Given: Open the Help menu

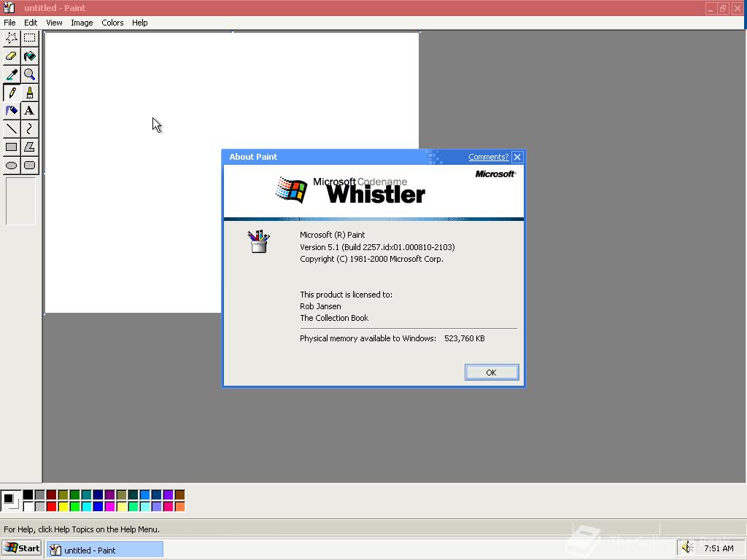Looking at the screenshot, I should point(139,23).
